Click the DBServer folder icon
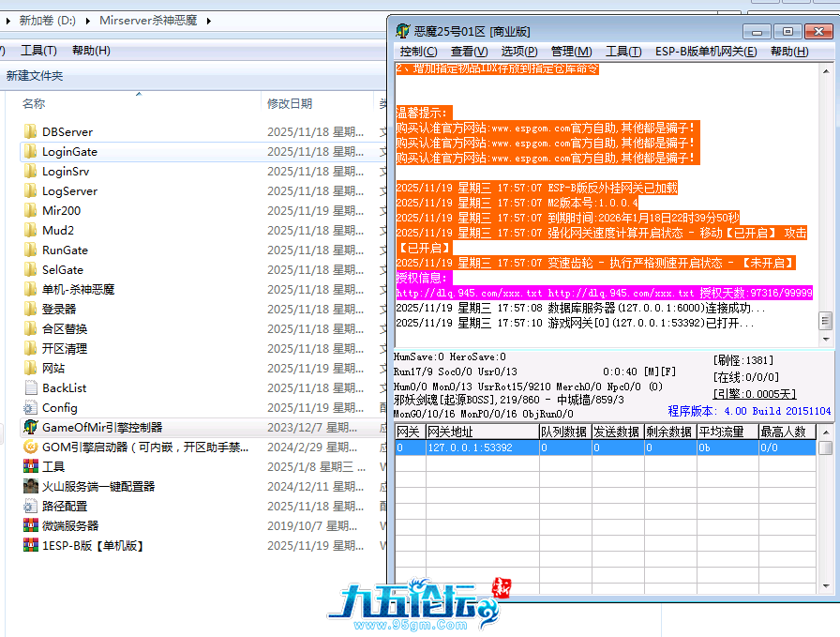This screenshot has height=637, width=840. (x=31, y=131)
